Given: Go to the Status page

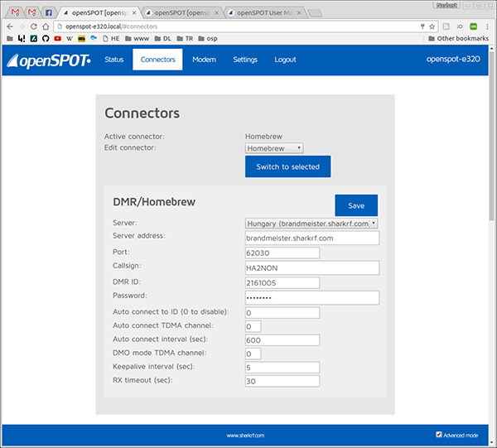Looking at the screenshot, I should [114, 60].
